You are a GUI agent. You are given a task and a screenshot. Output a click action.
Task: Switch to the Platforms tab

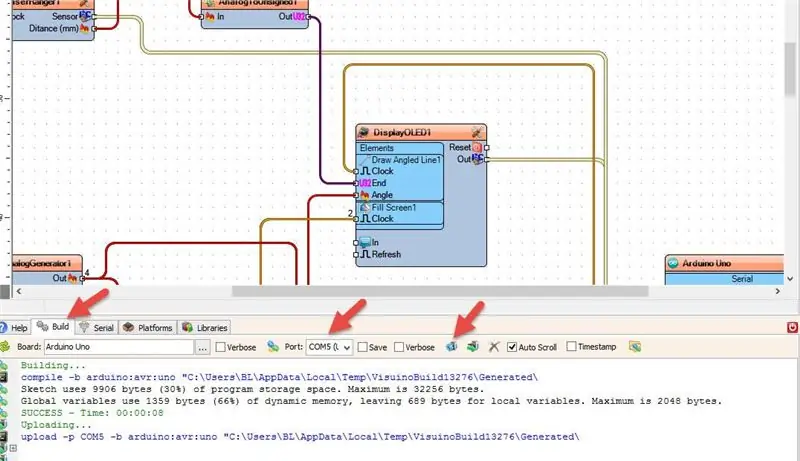pyautogui.click(x=148, y=328)
